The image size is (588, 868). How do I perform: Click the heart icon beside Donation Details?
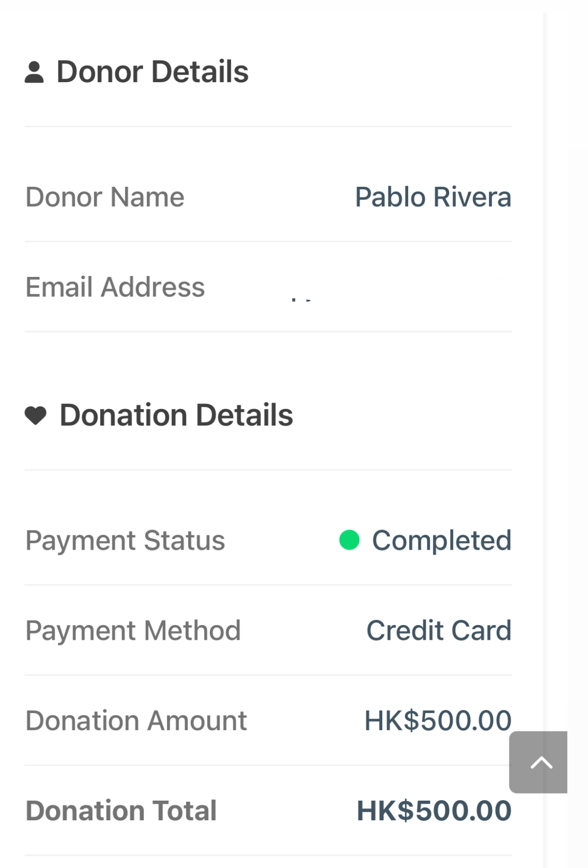[x=36, y=415]
